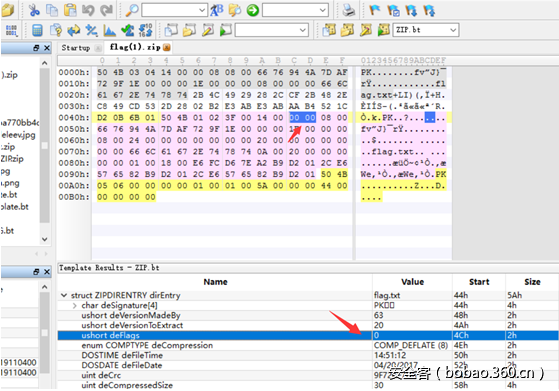Open the Calculator tool icon

coord(37,30)
